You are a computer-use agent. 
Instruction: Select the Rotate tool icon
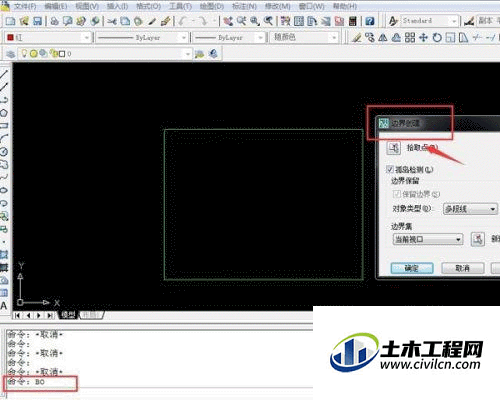click(437, 37)
